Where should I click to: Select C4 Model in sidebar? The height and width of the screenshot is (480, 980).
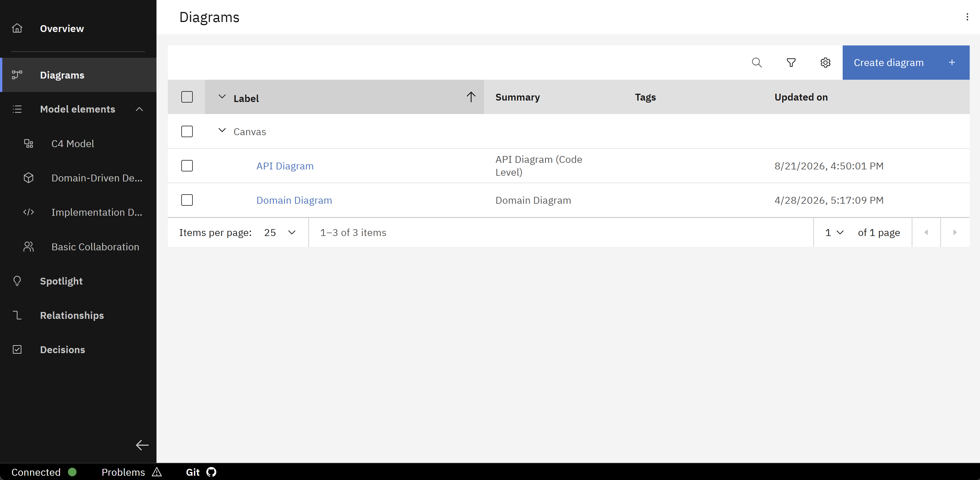78,143
